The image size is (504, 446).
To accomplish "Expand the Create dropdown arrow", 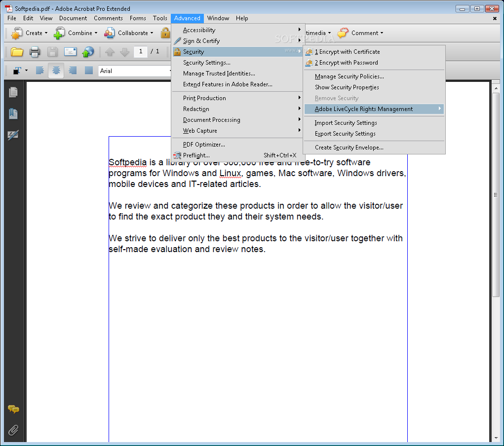I will [46, 33].
